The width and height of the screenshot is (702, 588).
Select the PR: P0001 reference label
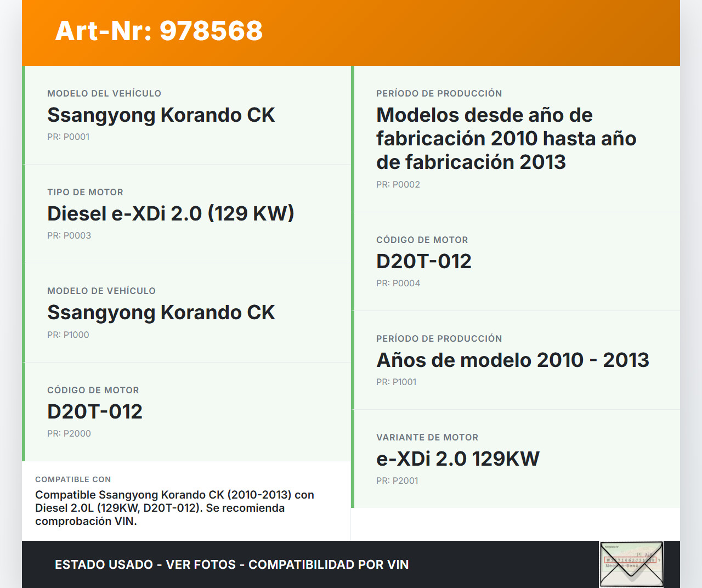69,137
